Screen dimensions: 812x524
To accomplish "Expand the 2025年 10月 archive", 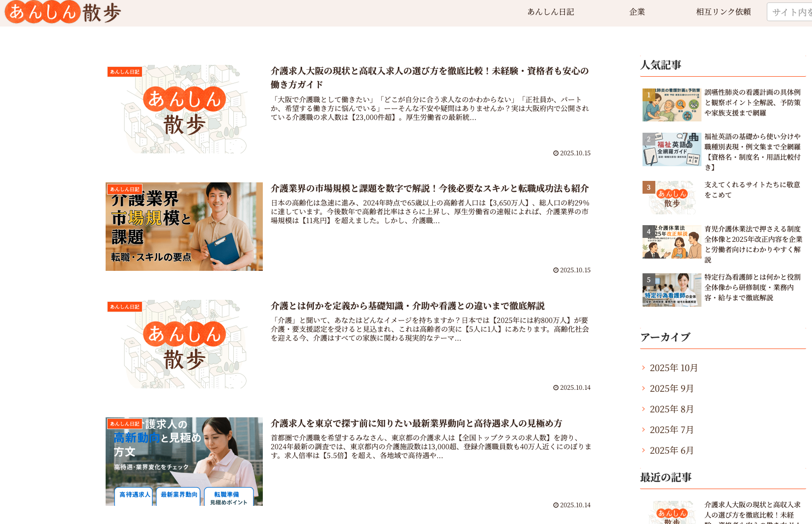I will click(x=673, y=368).
